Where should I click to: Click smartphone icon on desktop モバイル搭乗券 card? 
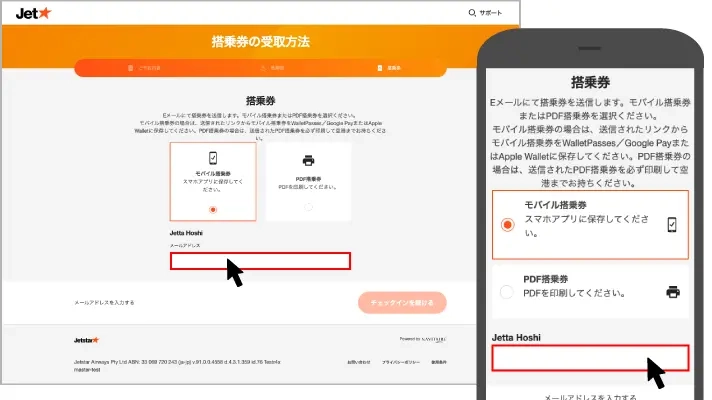click(213, 158)
